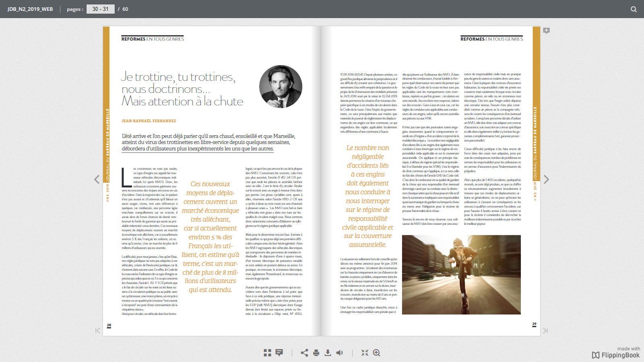Download the flipbook
The image size is (644, 362).
[328, 353]
